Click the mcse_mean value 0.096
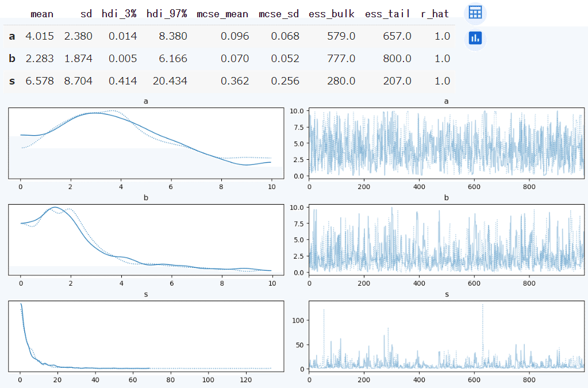This screenshot has width=588, height=388. (x=235, y=36)
